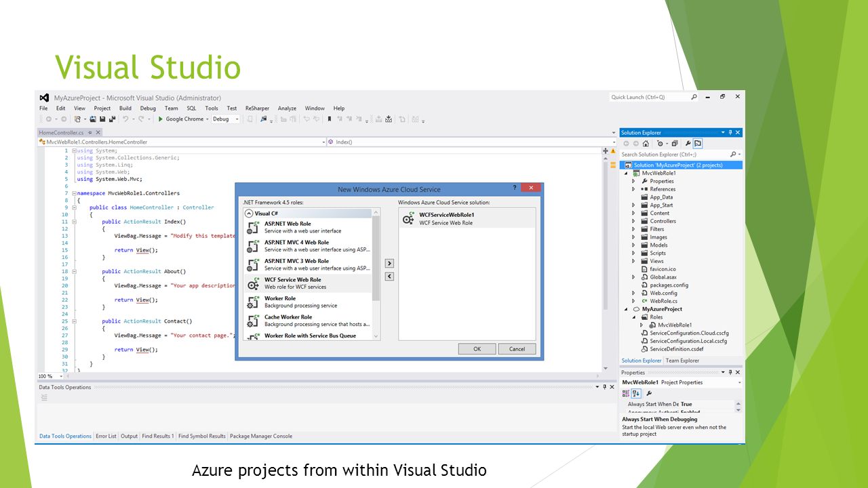
Task: Expand the References node
Action: pyautogui.click(x=634, y=189)
